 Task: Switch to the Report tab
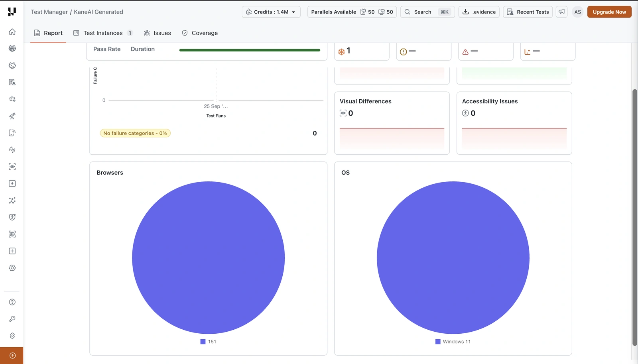tap(48, 33)
